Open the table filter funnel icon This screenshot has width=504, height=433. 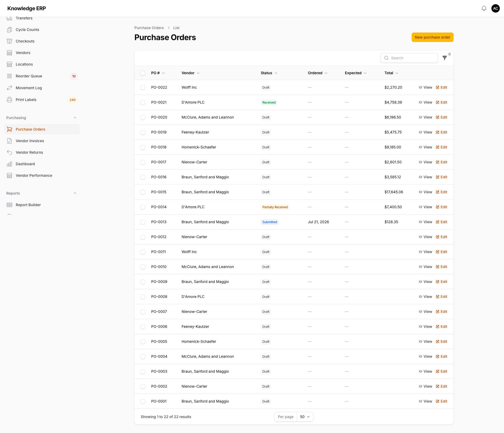tap(444, 58)
